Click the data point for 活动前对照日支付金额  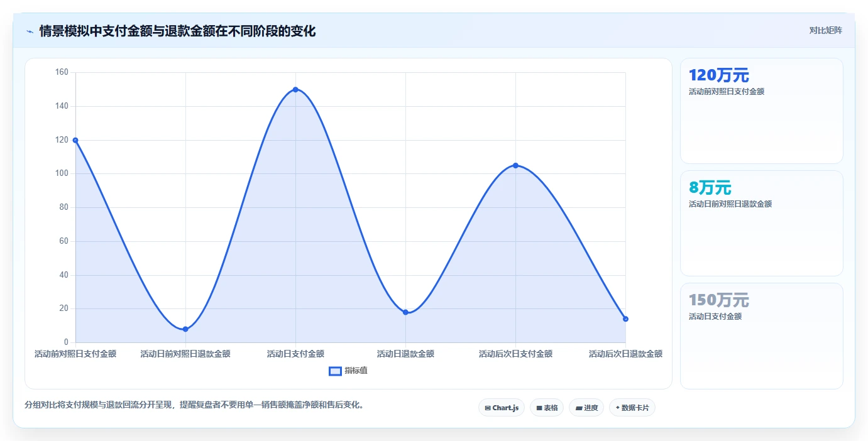[75, 140]
